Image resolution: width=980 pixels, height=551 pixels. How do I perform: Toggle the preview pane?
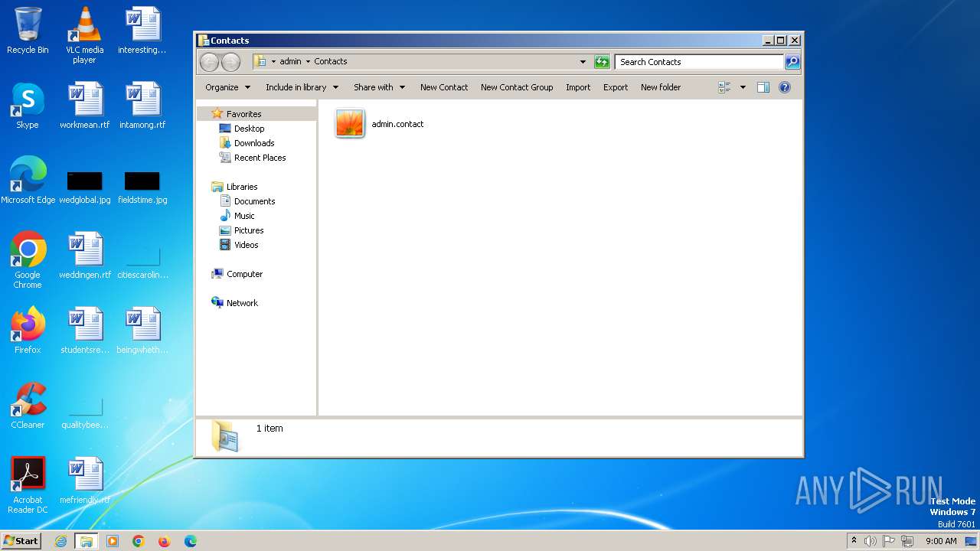pyautogui.click(x=763, y=87)
